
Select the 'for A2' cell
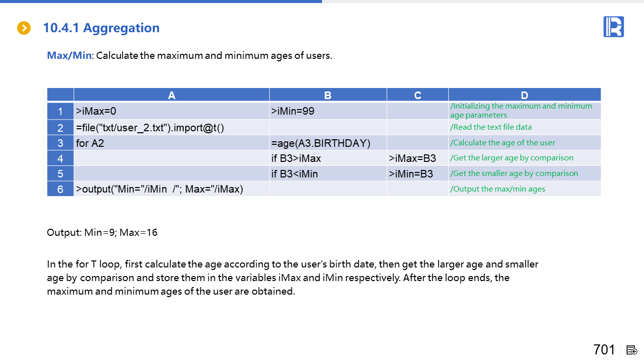tap(171, 143)
